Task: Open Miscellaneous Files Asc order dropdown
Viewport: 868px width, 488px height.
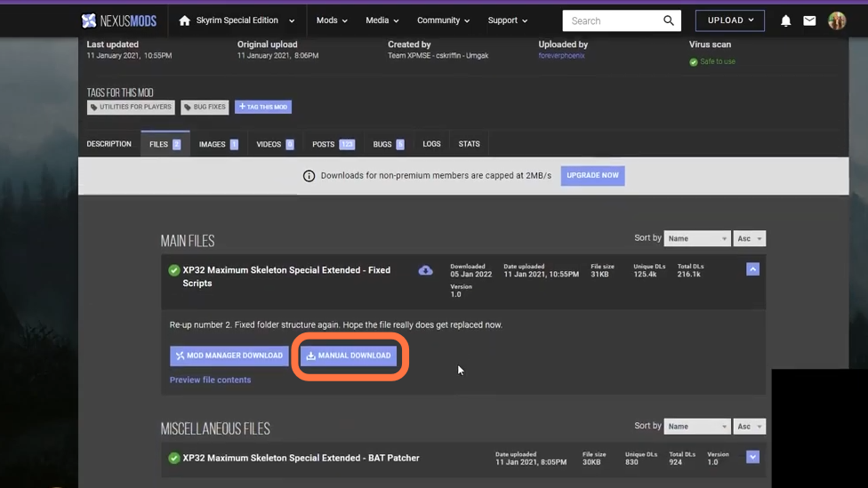Action: (x=749, y=427)
